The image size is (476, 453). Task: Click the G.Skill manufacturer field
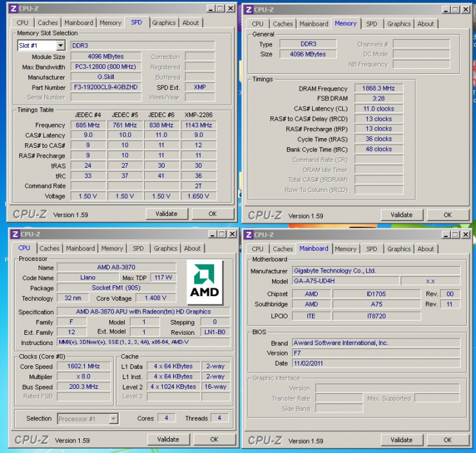click(x=106, y=77)
